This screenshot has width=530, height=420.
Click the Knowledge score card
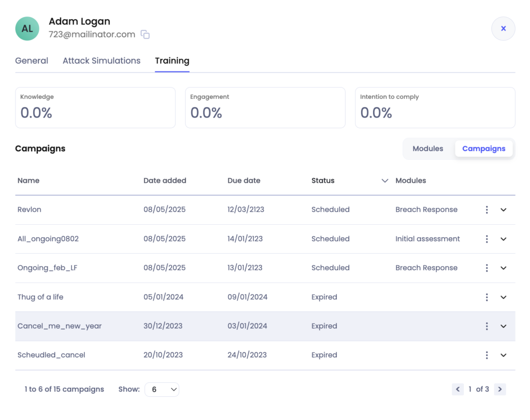pyautogui.click(x=95, y=108)
